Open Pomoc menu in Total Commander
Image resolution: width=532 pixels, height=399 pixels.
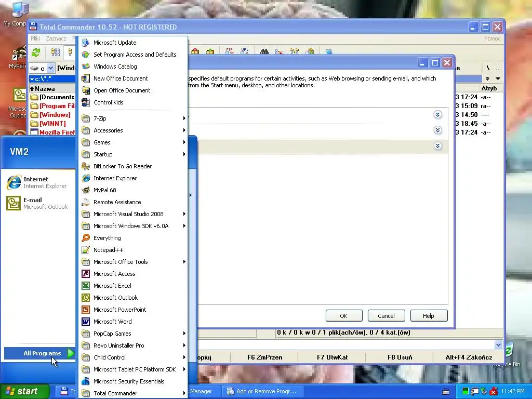tap(492, 38)
